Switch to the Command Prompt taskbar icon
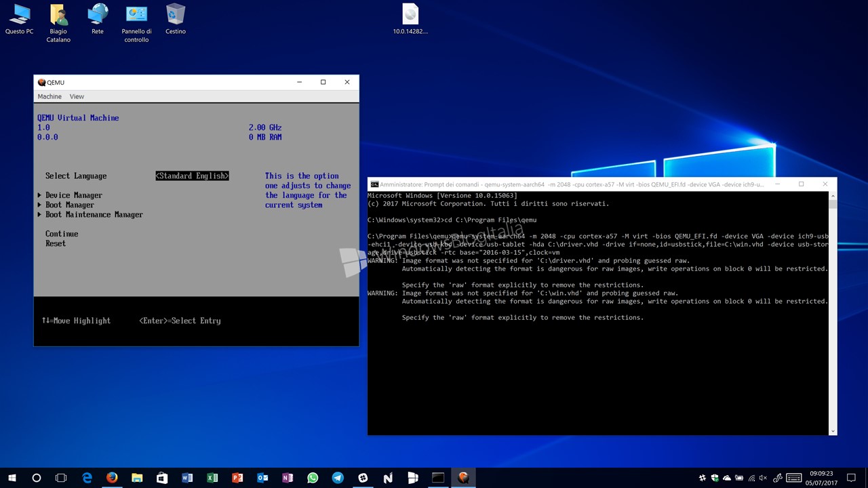 coord(438,478)
